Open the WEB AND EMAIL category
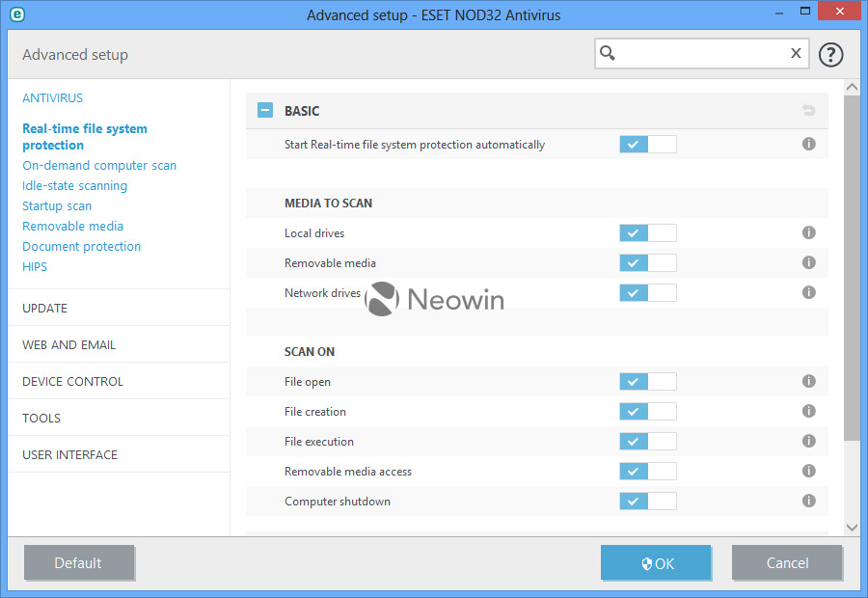This screenshot has height=598, width=868. coord(68,345)
